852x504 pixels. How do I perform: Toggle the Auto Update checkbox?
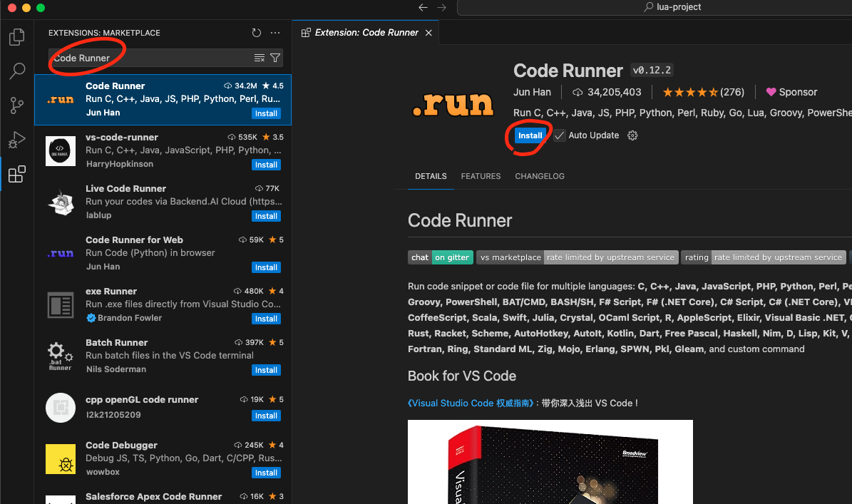(x=560, y=135)
